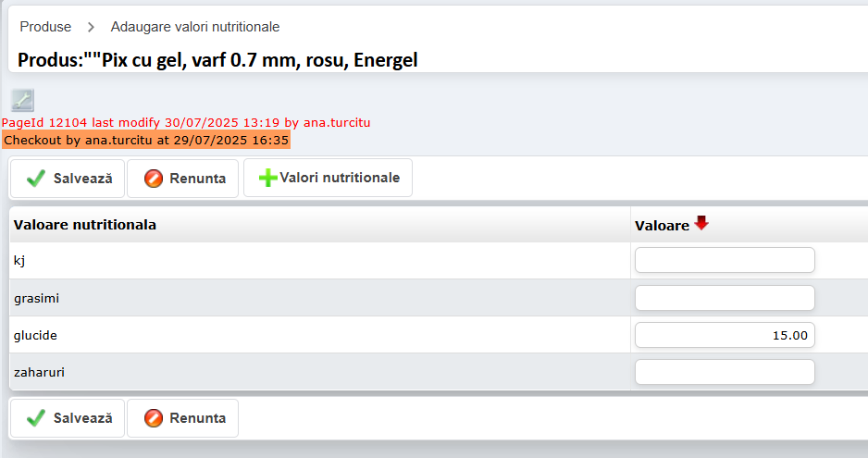
Task: Click green plus icon for Valori nutritionale
Action: pyautogui.click(x=267, y=179)
